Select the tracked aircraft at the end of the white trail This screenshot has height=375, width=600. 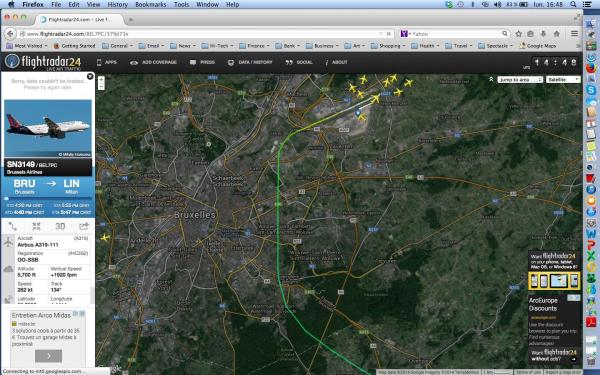(376, 99)
